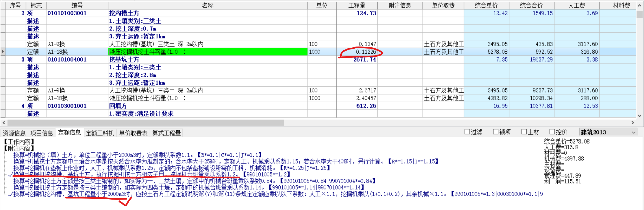Click code cell 010101003001
Image resolution: width=644 pixels, height=210 pixels.
(77, 13)
